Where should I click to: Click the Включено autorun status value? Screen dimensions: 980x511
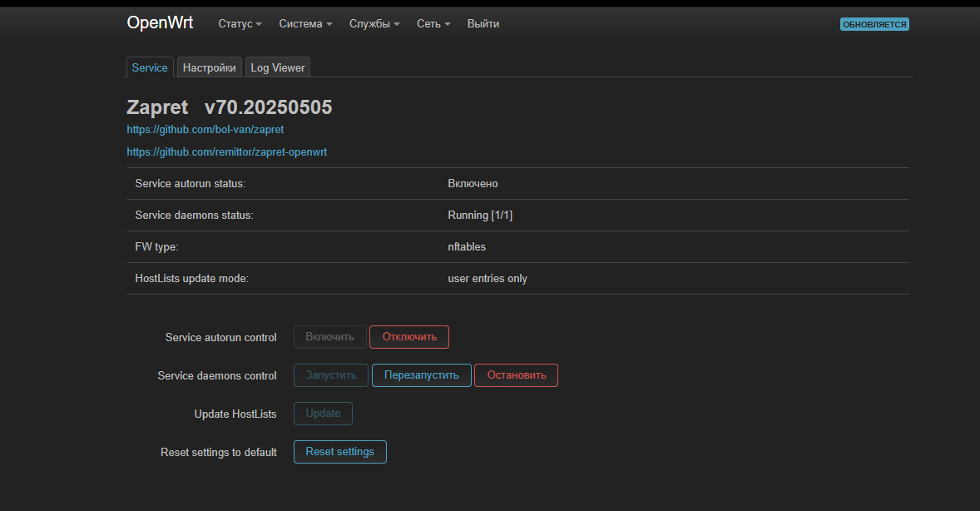473,184
